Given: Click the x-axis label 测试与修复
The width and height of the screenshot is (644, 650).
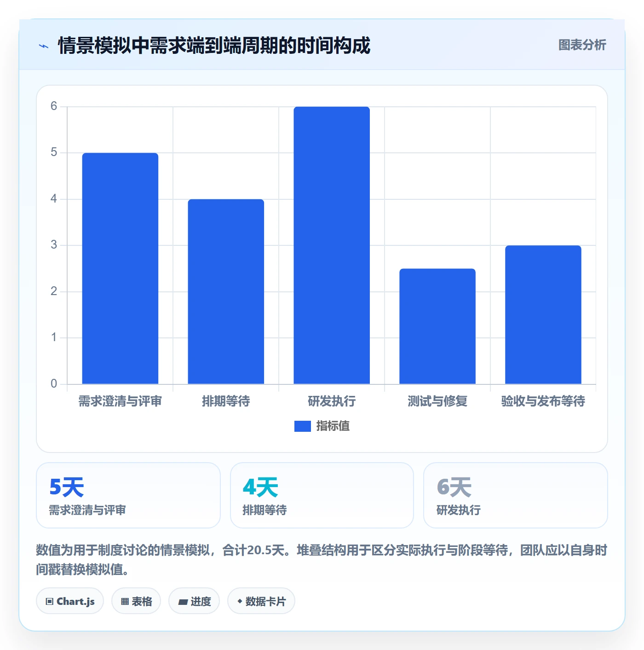Looking at the screenshot, I should click(437, 401).
